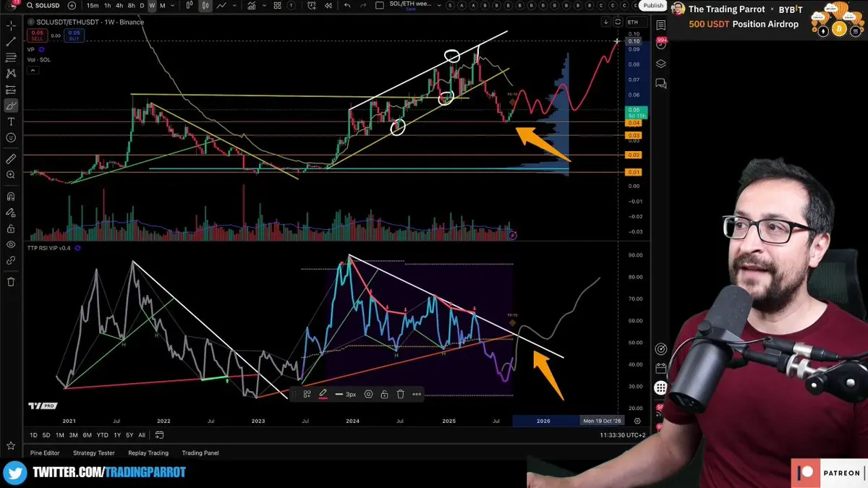Expand the favorite indicators dropdown arrow
Image resolution: width=868 pixels, height=488 pixels.
(264, 6)
